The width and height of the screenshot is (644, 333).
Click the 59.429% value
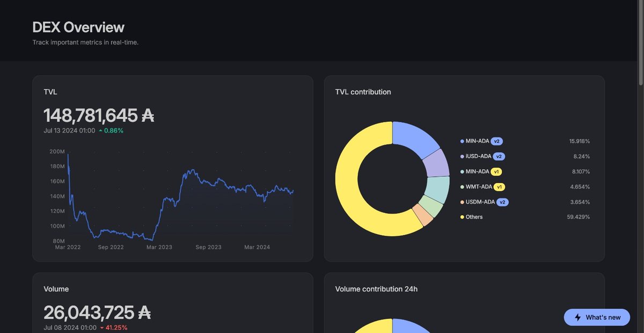pos(579,217)
